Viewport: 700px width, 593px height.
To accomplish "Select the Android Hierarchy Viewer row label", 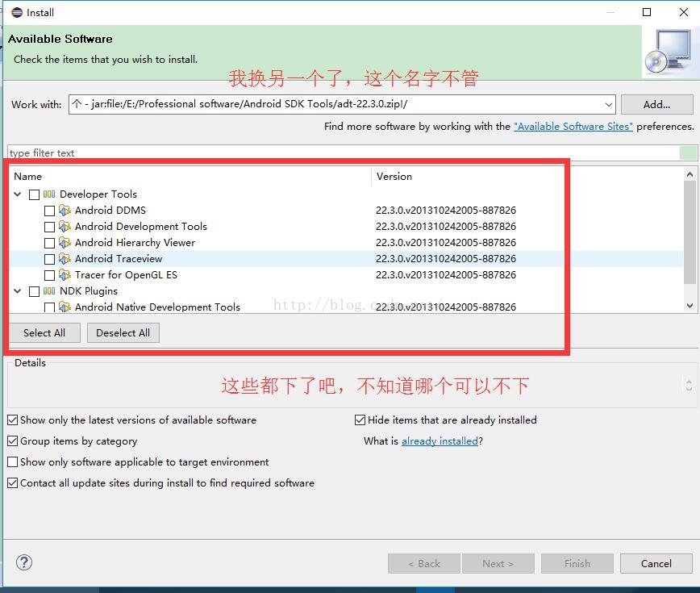I will coord(135,243).
